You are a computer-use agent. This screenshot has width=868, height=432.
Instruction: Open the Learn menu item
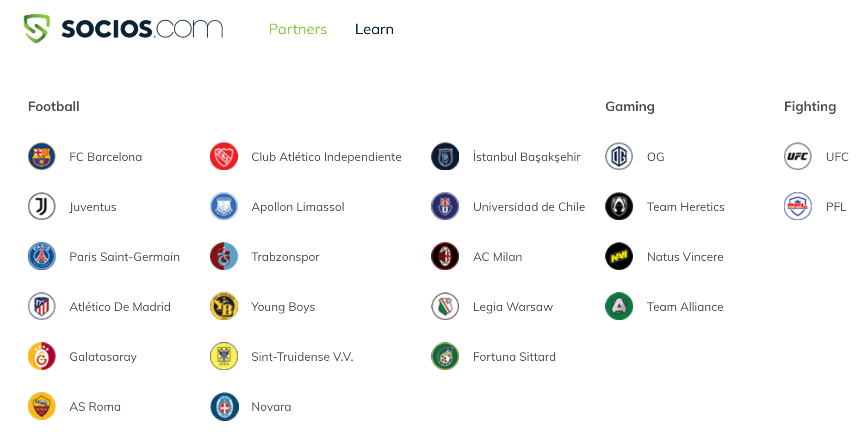click(x=374, y=29)
